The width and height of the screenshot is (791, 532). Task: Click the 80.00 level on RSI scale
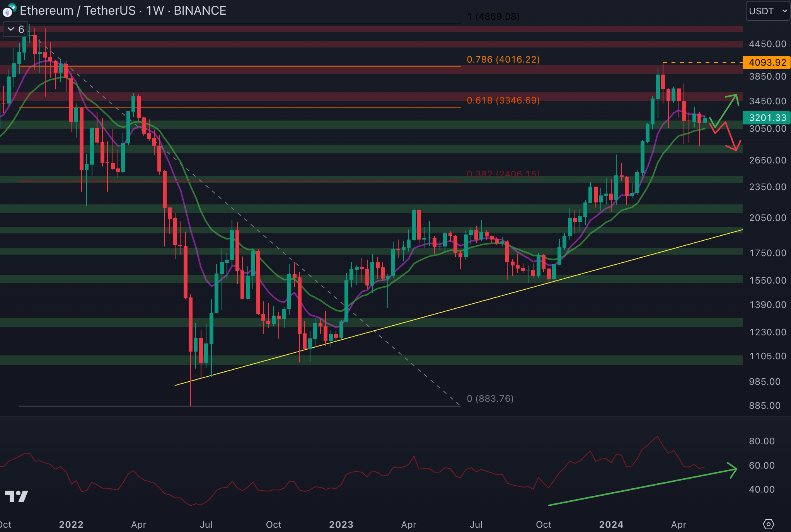(761, 441)
